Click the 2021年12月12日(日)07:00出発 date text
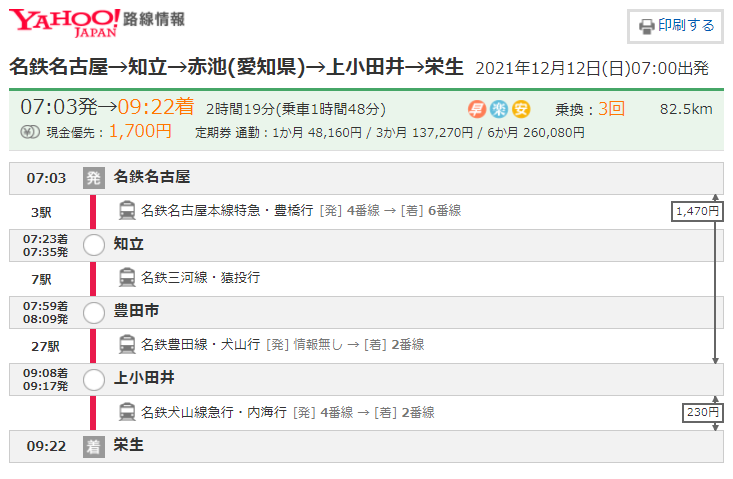Viewport: 733px width, 479px height. tap(592, 69)
